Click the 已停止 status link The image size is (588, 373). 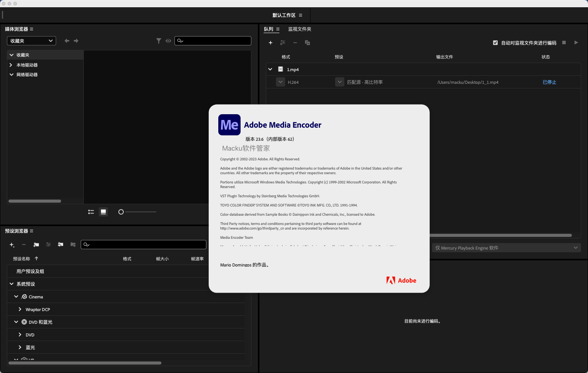click(x=549, y=82)
